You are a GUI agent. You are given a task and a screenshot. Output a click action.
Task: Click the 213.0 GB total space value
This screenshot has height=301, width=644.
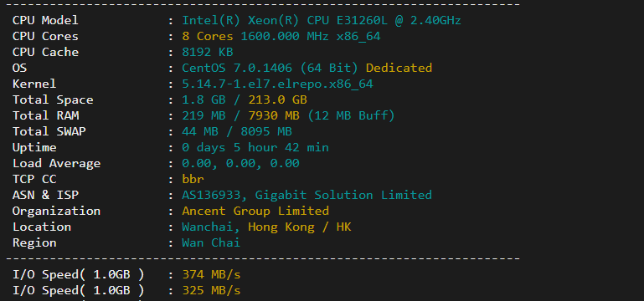pyautogui.click(x=278, y=99)
